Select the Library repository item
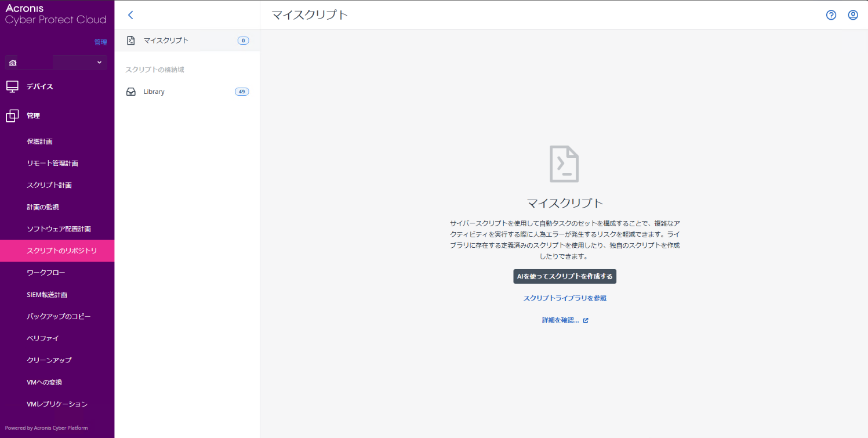 coord(154,92)
